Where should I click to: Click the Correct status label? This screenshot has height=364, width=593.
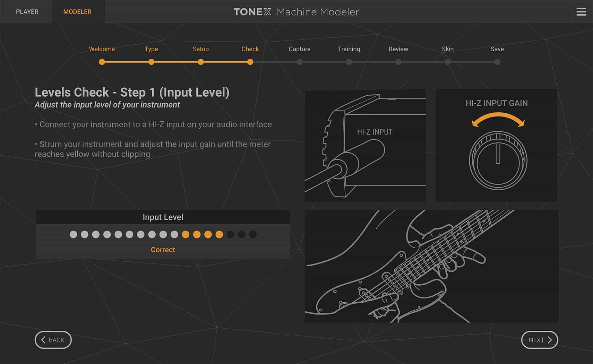pos(163,249)
